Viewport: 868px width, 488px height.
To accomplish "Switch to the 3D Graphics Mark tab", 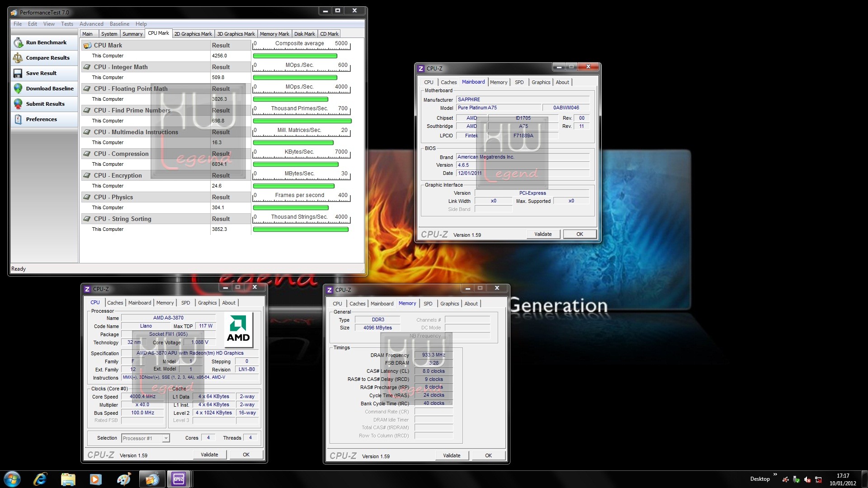I will pyautogui.click(x=236, y=34).
